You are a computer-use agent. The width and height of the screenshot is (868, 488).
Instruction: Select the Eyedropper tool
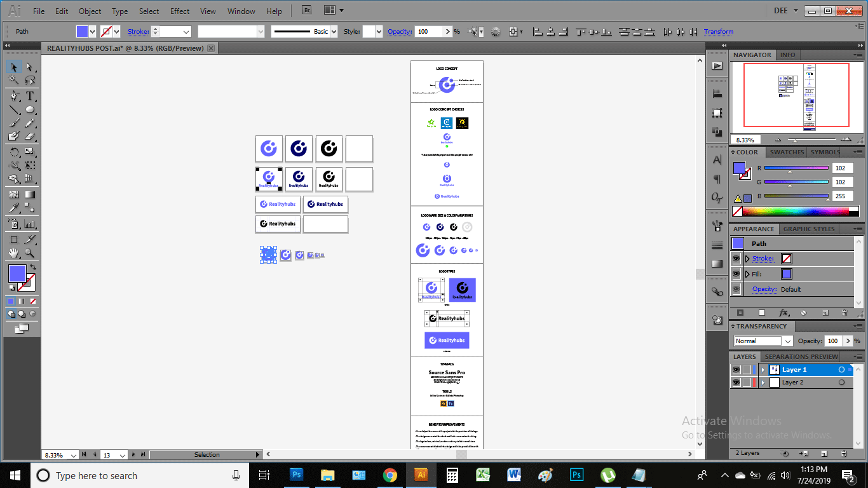coord(14,208)
